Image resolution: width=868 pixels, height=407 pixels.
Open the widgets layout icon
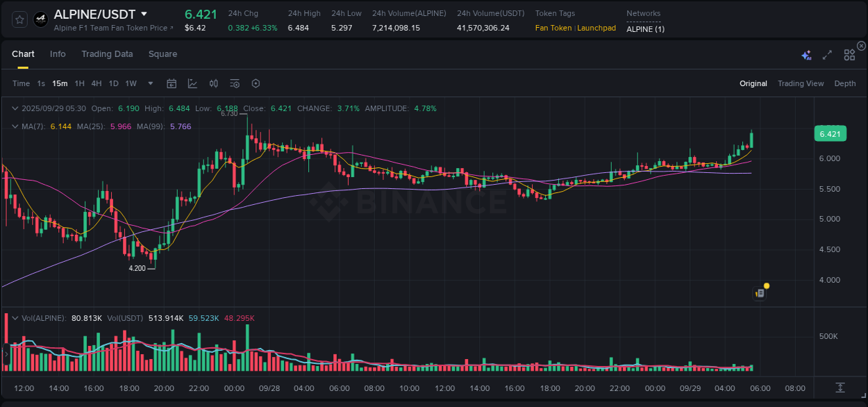pos(849,53)
